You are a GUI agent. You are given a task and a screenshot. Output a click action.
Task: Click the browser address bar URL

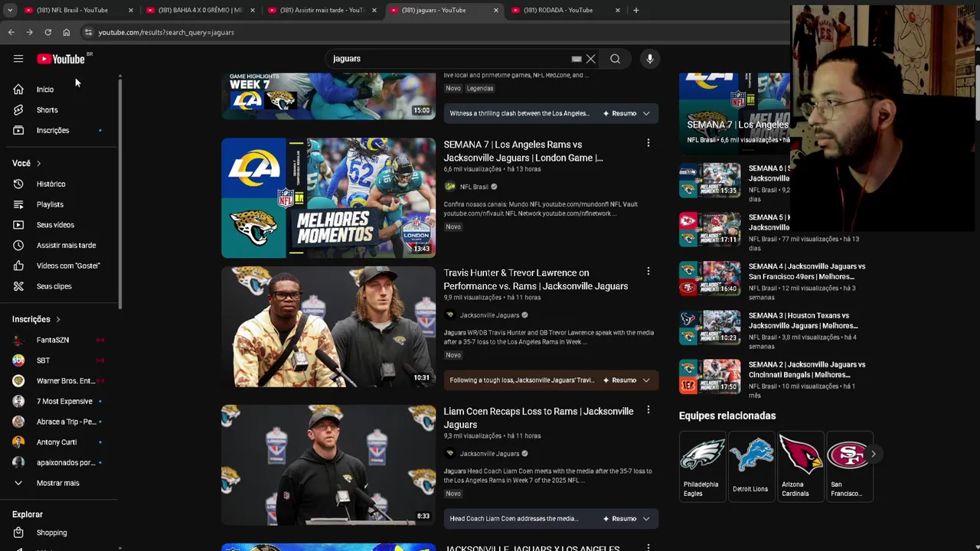point(166,32)
